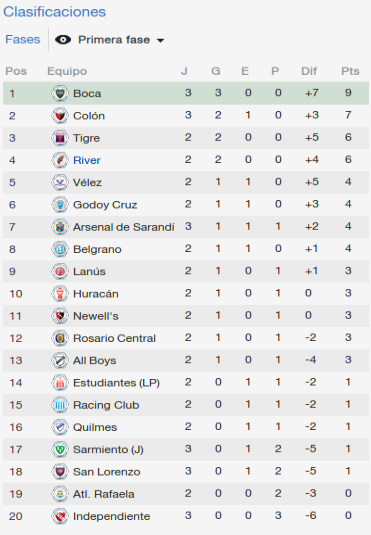Image resolution: width=371 pixels, height=535 pixels.
Task: Click the Independiente club badge
Action: tap(60, 516)
